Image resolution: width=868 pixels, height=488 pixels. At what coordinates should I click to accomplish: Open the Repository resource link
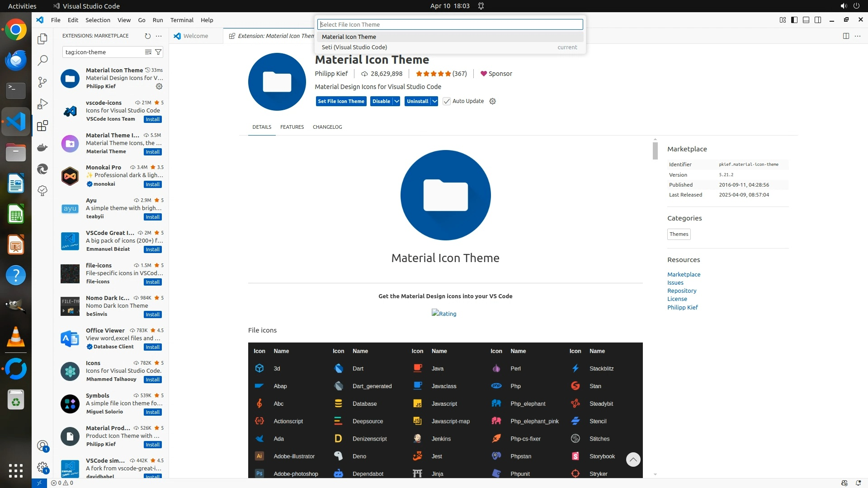682,291
